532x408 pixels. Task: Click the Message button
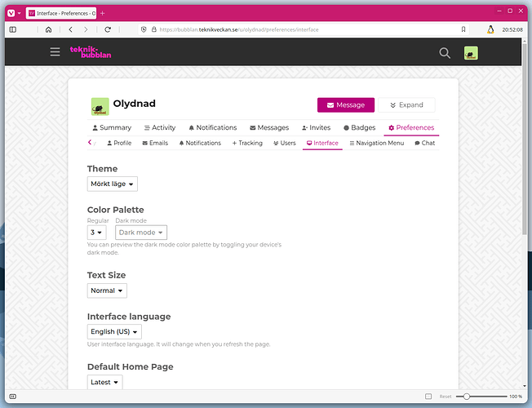pos(346,105)
